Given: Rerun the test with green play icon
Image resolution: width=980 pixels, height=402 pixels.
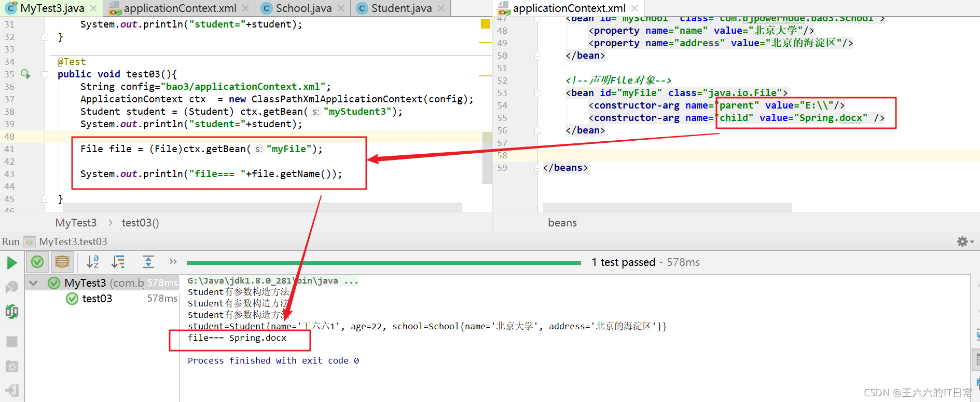Looking at the screenshot, I should coord(11,263).
